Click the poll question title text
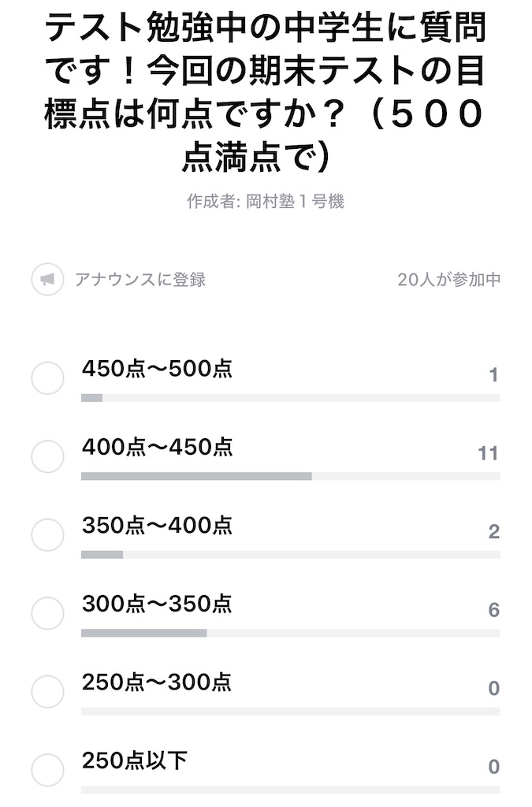Screen dimensions: 532x807 (x=266, y=91)
